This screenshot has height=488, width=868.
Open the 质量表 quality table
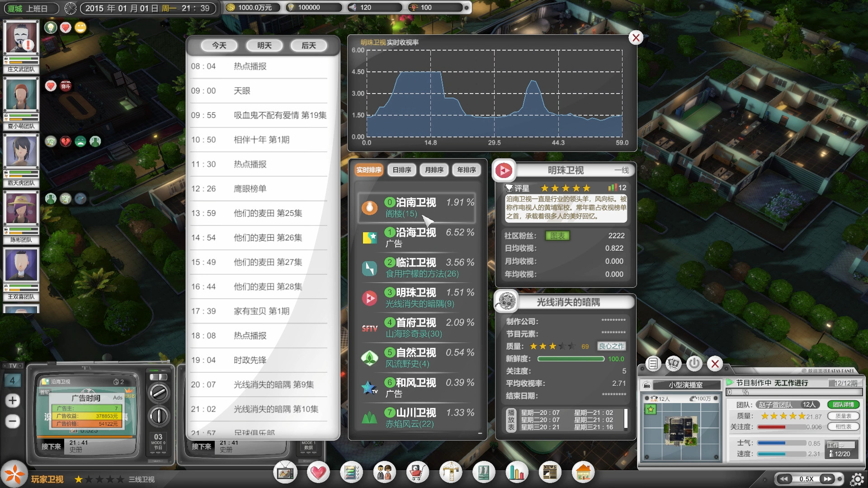click(x=844, y=416)
